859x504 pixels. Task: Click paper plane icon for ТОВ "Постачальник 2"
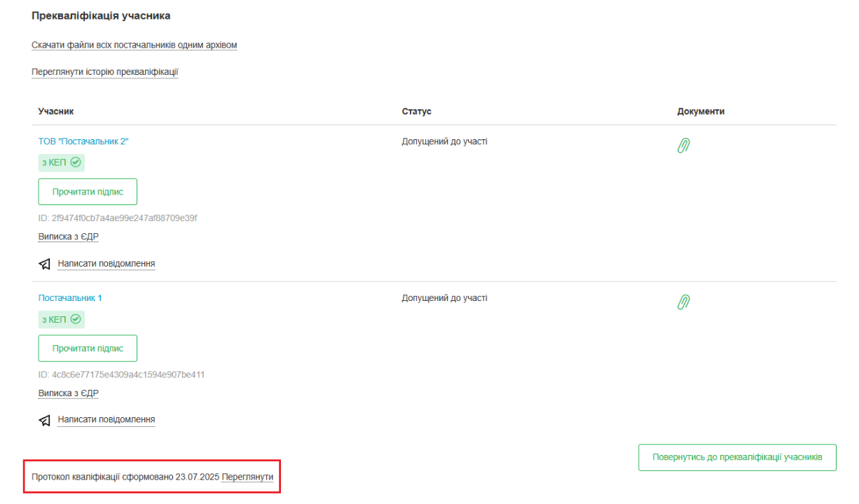coord(45,264)
